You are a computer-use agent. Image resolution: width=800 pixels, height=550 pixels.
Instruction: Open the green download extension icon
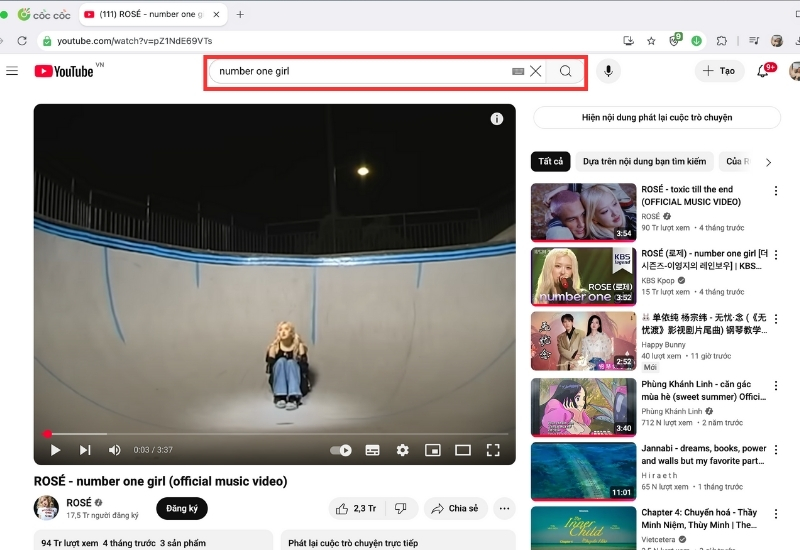coord(696,41)
